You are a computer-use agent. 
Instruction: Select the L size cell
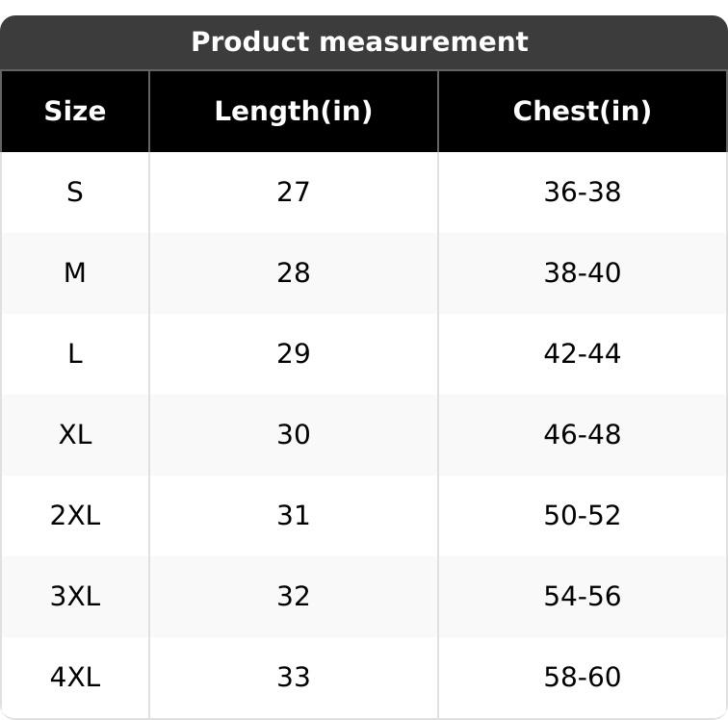(75, 354)
